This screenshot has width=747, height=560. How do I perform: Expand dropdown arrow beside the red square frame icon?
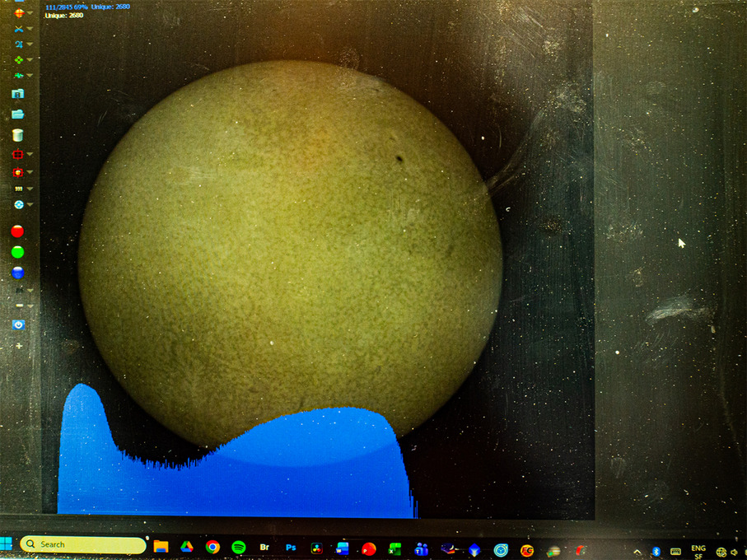(x=30, y=154)
